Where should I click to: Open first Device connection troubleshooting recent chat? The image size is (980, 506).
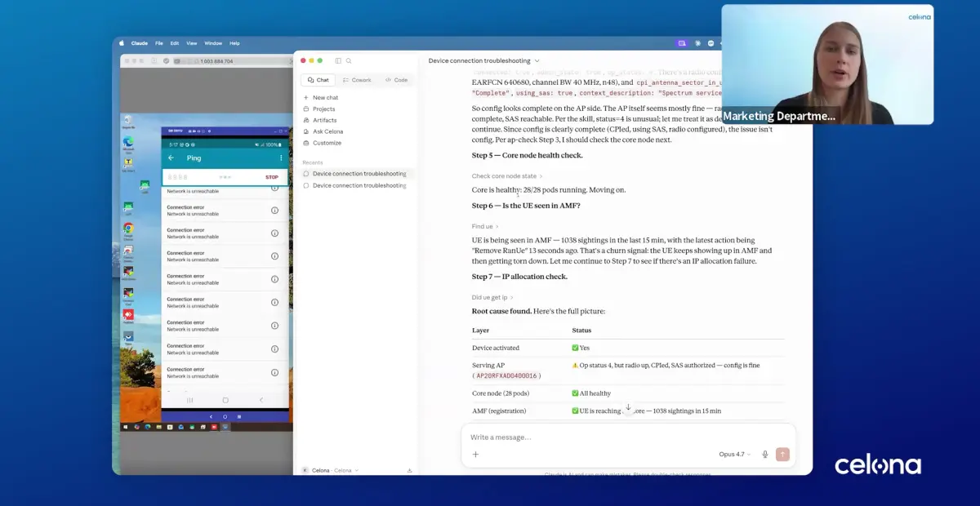pyautogui.click(x=354, y=174)
